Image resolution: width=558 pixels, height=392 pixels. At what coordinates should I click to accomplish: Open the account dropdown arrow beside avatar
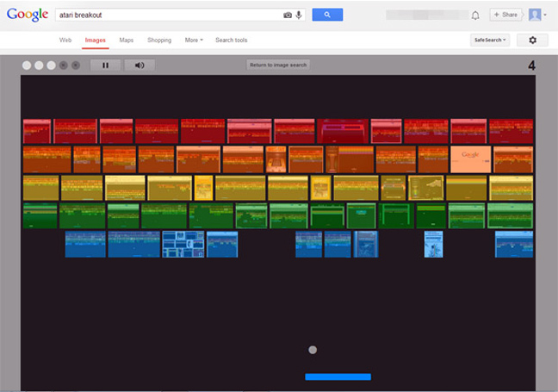click(545, 16)
